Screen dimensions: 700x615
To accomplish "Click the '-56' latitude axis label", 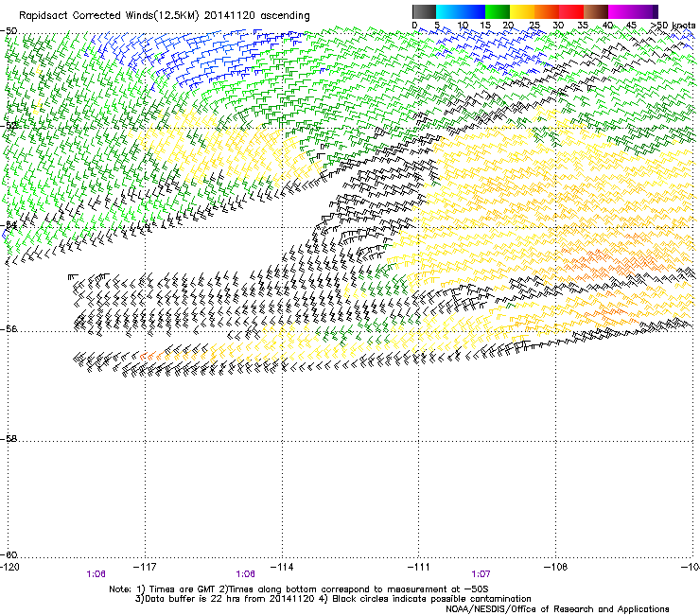I will pyautogui.click(x=9, y=328).
